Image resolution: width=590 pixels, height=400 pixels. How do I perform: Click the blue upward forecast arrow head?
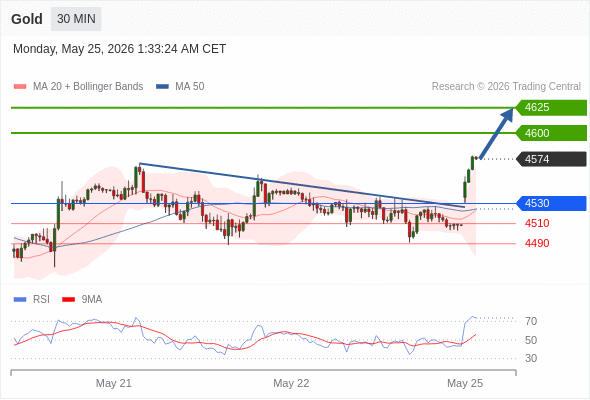click(508, 114)
